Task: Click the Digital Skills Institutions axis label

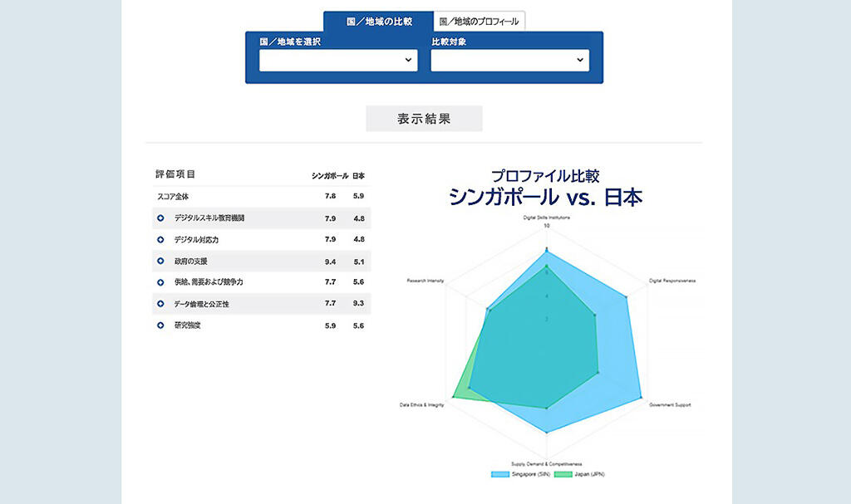Action: click(546, 217)
